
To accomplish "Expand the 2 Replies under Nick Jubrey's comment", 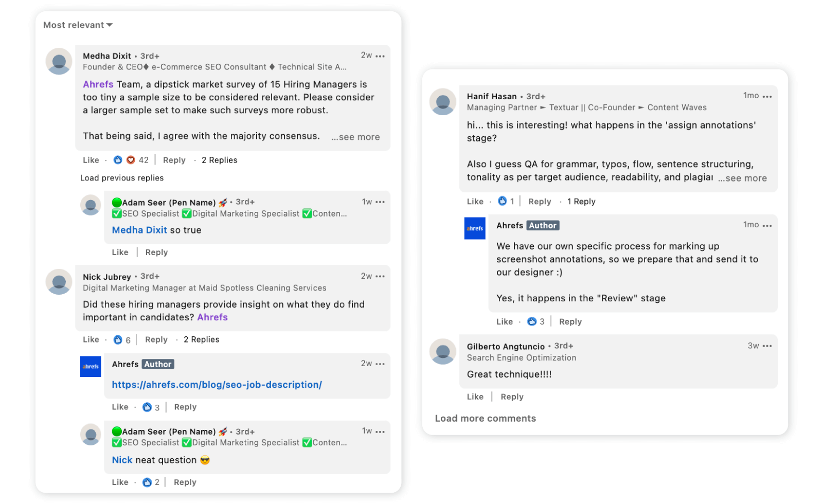I will click(x=201, y=339).
